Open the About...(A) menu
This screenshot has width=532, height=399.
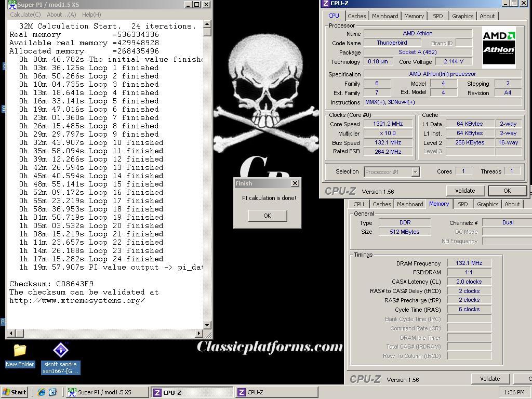click(x=61, y=15)
